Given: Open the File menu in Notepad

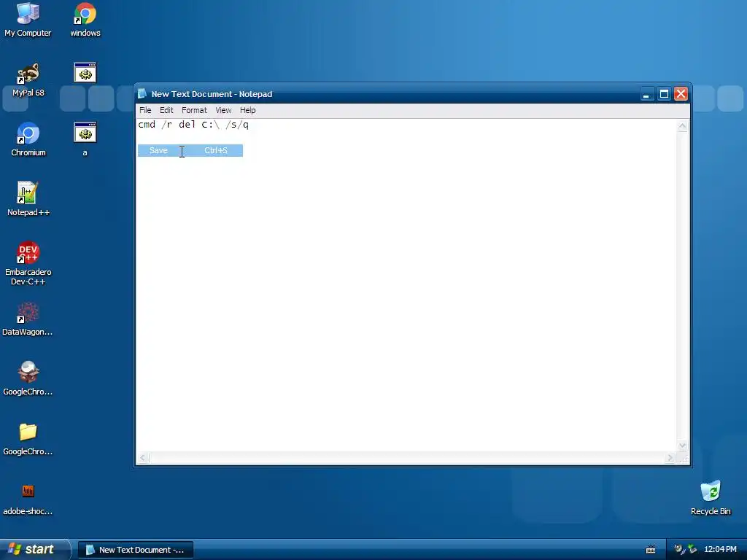Looking at the screenshot, I should [x=145, y=110].
